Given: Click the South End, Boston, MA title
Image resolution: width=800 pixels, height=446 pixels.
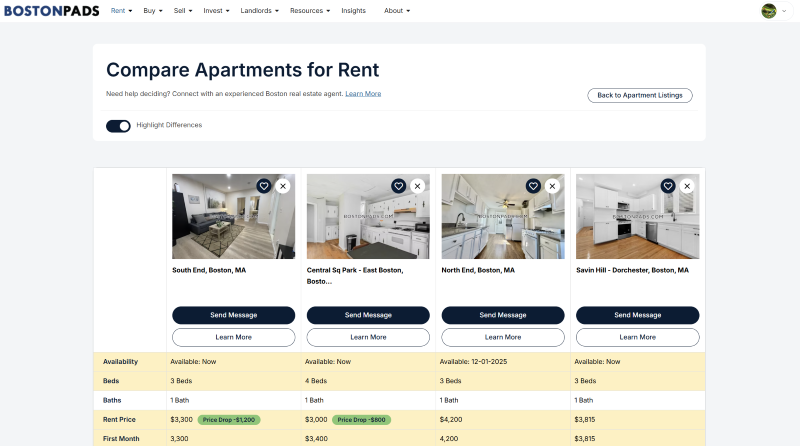Looking at the screenshot, I should coord(209,270).
